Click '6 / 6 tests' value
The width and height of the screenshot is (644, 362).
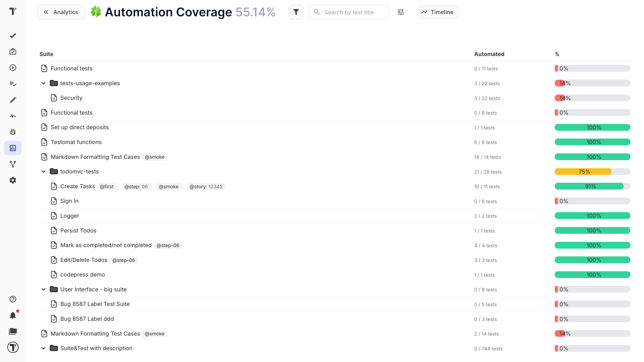click(486, 142)
